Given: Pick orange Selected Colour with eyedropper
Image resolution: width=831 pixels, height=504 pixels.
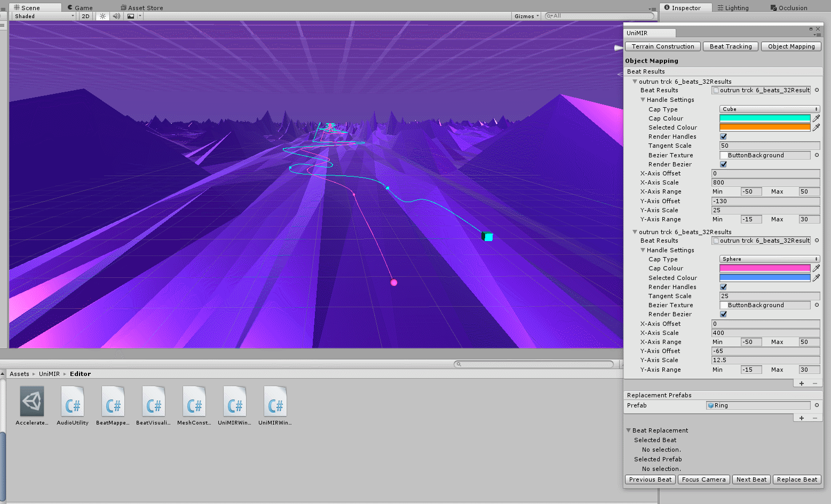Looking at the screenshot, I should point(816,127).
